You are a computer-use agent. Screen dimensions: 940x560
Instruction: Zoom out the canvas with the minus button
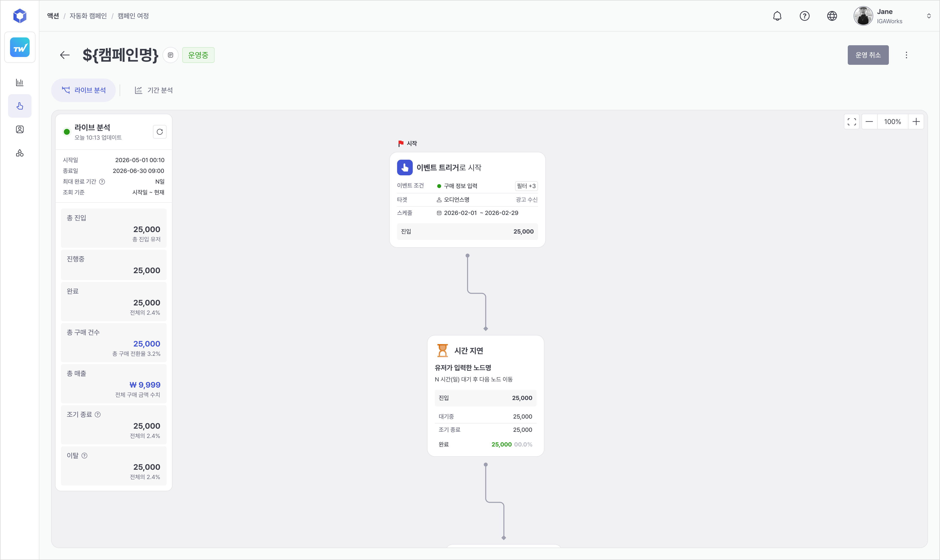point(869,122)
